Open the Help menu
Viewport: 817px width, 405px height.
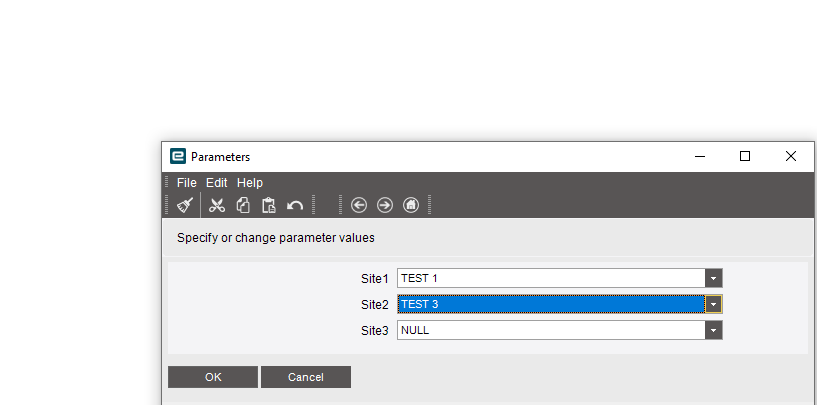(x=250, y=183)
